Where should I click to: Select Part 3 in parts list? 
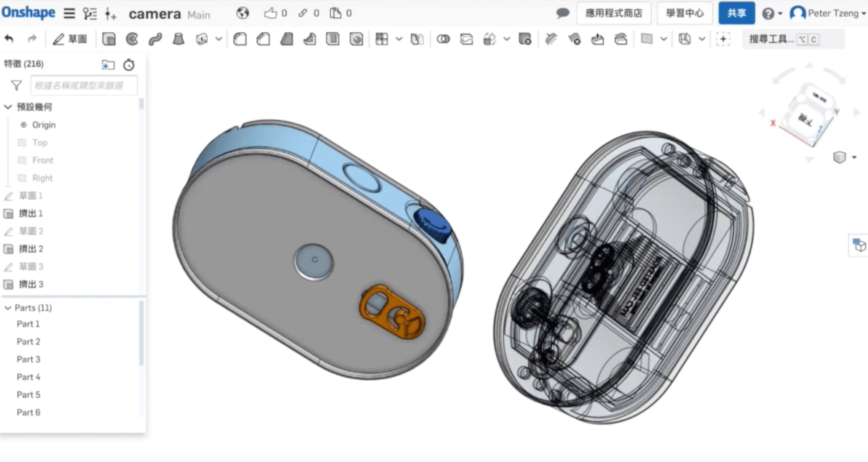click(29, 359)
